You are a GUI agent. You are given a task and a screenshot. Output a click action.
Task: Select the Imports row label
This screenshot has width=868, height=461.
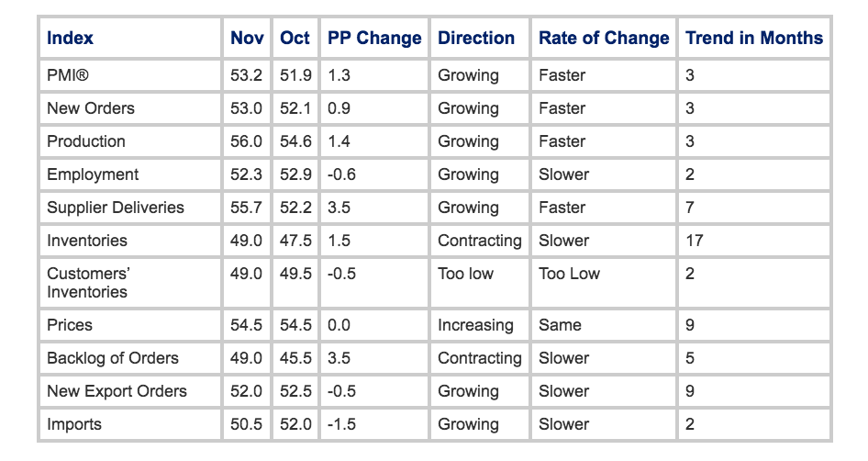pos(74,424)
